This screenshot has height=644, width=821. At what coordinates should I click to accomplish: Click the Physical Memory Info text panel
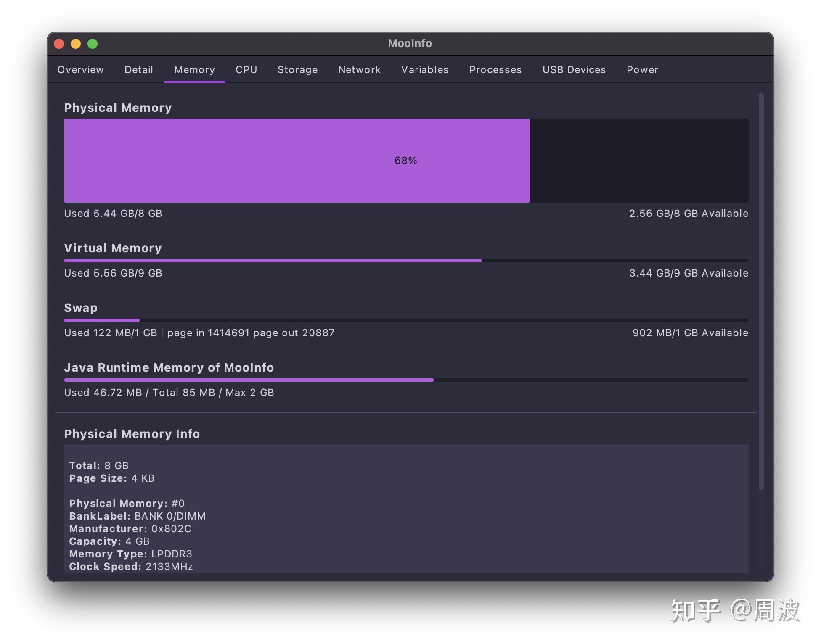pos(405,509)
